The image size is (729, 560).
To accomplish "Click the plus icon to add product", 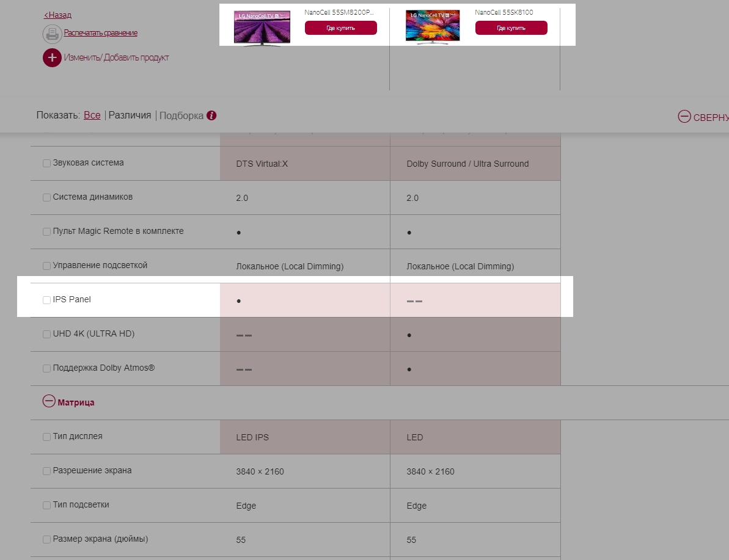I will tap(52, 58).
